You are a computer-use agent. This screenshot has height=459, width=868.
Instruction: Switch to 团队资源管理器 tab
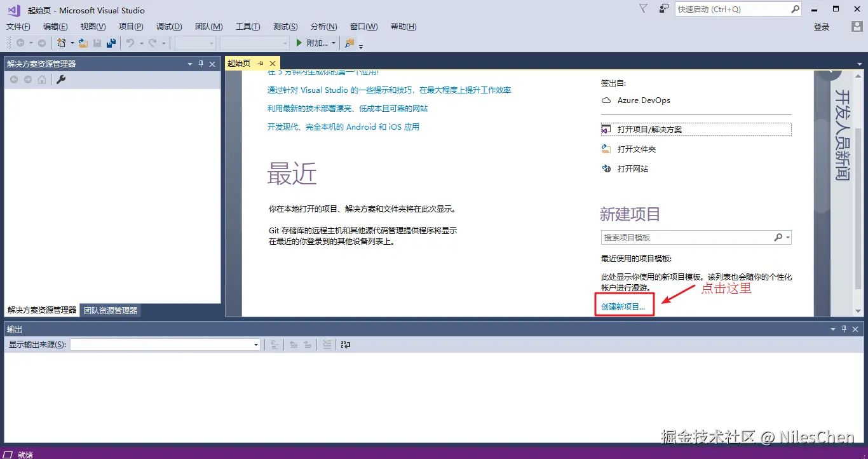click(x=111, y=310)
